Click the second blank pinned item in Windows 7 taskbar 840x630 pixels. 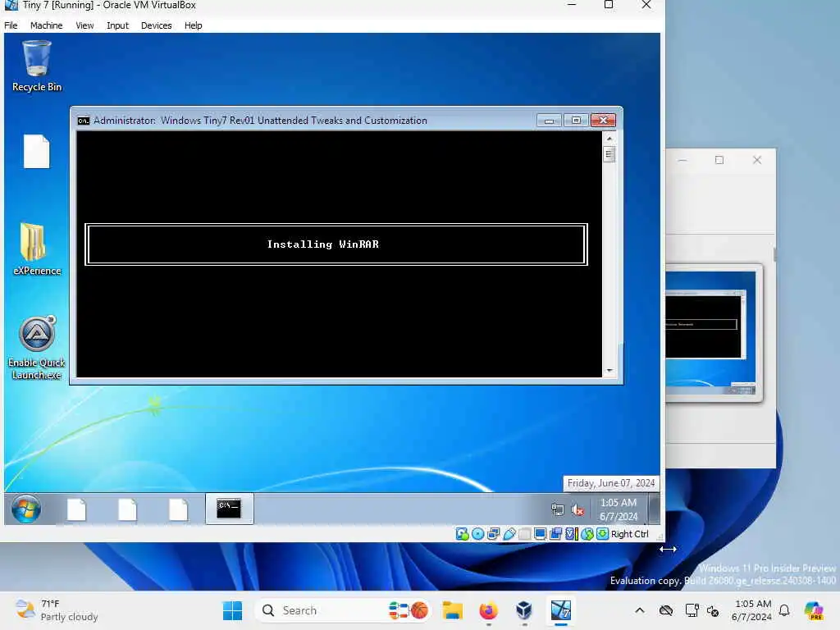point(127,509)
